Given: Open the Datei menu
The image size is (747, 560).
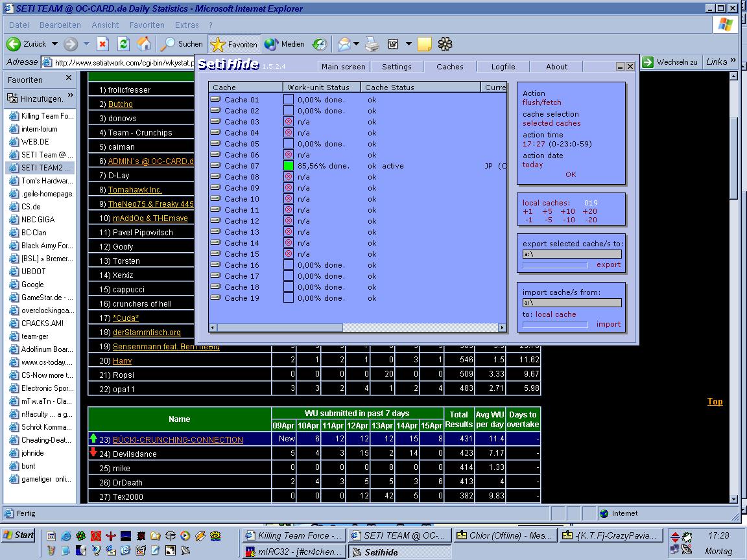Looking at the screenshot, I should 19,25.
